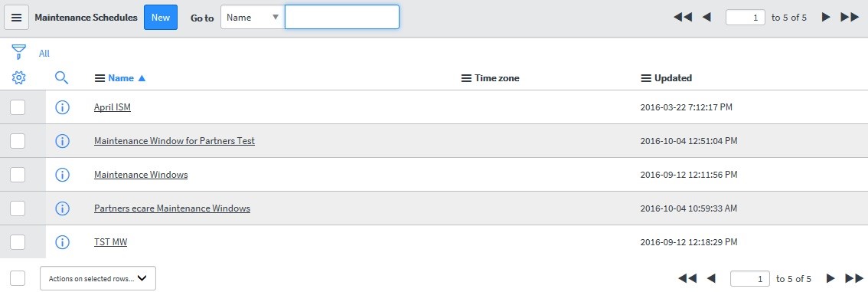Preview TST MW record via info icon
Viewport: 868px width, 292px height.
[63, 242]
